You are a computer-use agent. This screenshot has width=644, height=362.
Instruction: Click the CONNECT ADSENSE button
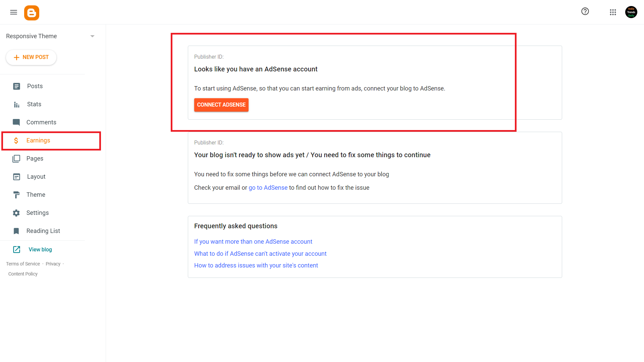coord(221,105)
